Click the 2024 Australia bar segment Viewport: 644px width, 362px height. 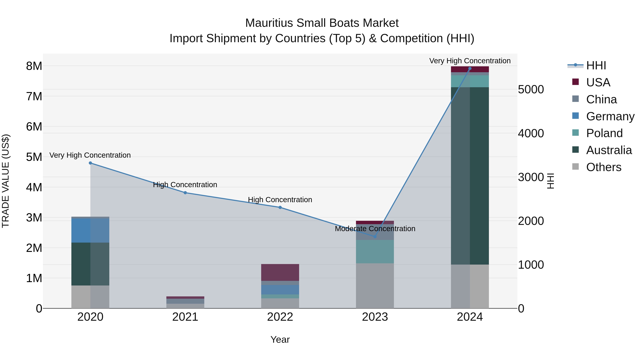click(x=470, y=176)
